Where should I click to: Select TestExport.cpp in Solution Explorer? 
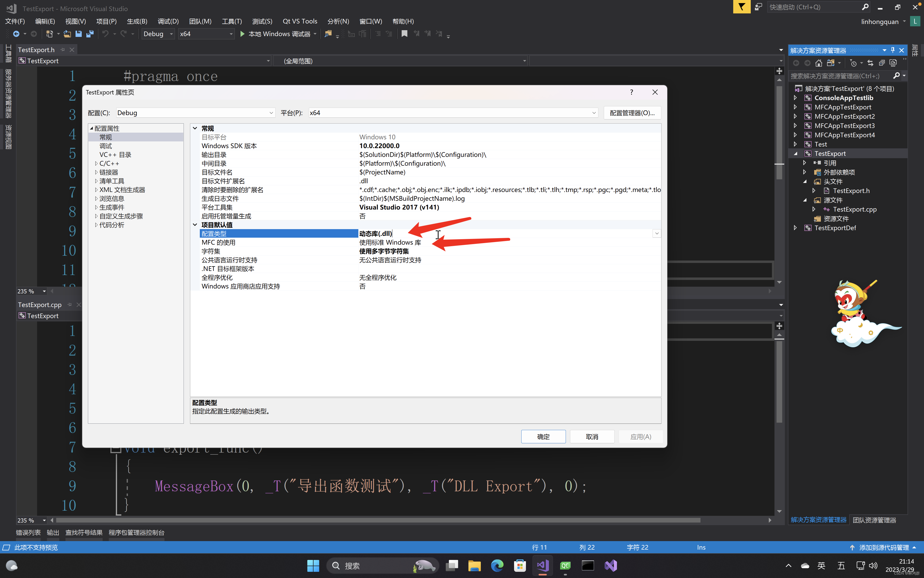click(854, 210)
